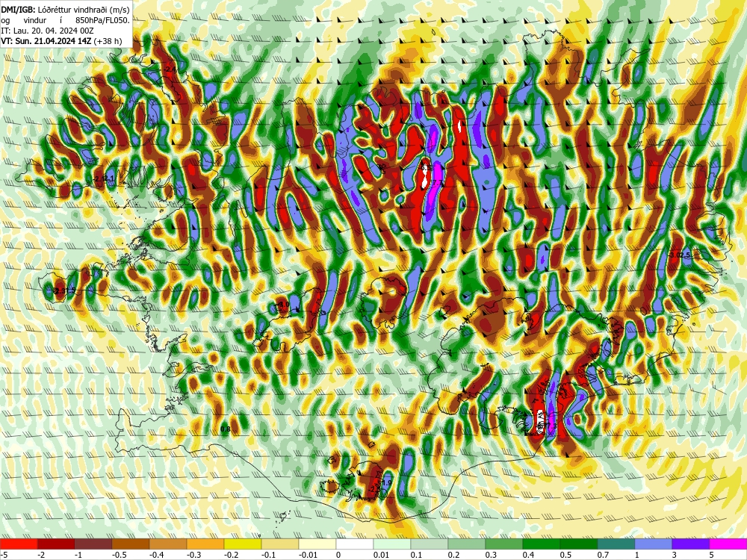
Task: Click the '0.3' legend scale label
Action: pos(491,555)
